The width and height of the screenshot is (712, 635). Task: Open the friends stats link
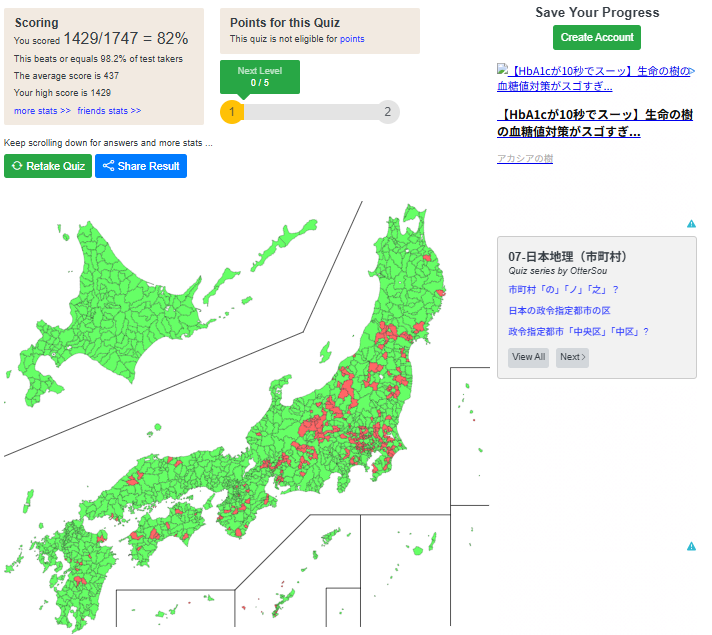tap(109, 111)
